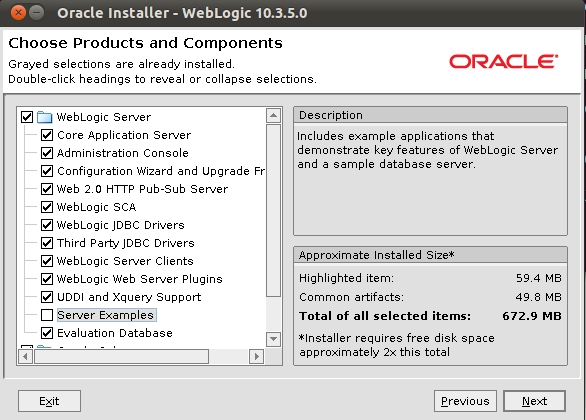Select the Core Application Server label
586x420 pixels.
[x=124, y=135]
